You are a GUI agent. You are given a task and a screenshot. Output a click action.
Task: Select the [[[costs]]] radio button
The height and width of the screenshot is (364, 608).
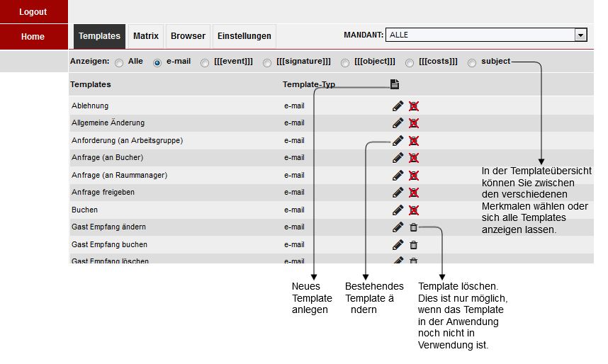(x=410, y=63)
